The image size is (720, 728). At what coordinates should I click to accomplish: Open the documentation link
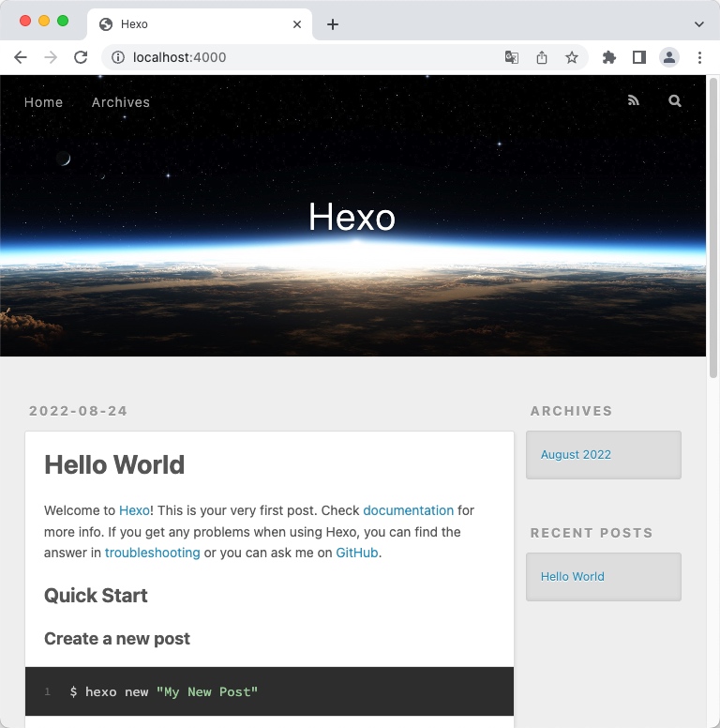click(408, 510)
